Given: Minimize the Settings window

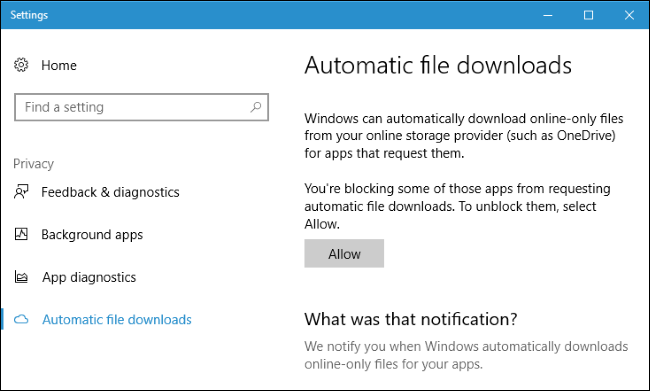Looking at the screenshot, I should coord(548,15).
